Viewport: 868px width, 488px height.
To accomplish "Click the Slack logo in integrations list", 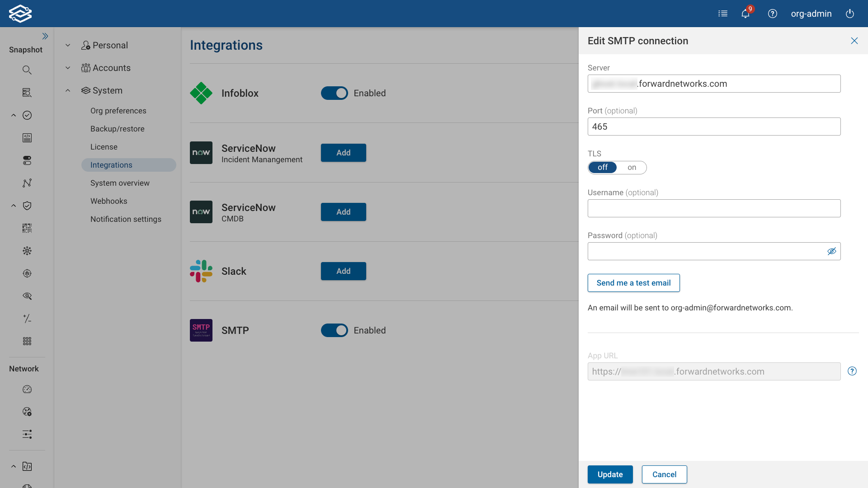I will (201, 271).
